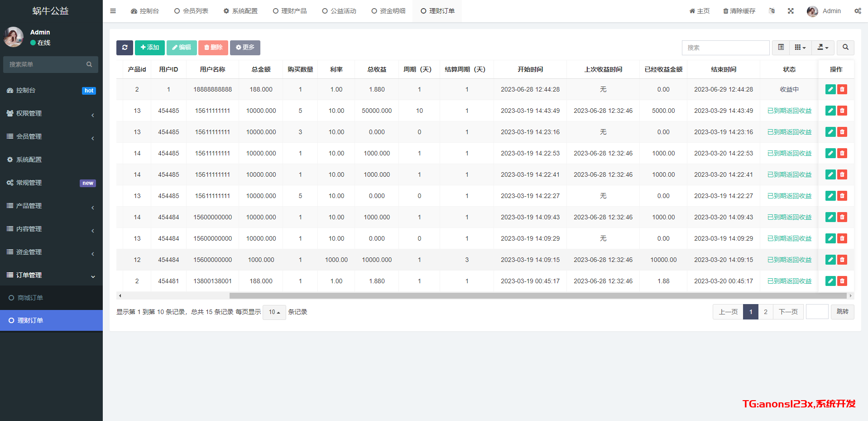The height and width of the screenshot is (421, 868).
Task: Click the horizontal table scrollbar
Action: coord(537,295)
